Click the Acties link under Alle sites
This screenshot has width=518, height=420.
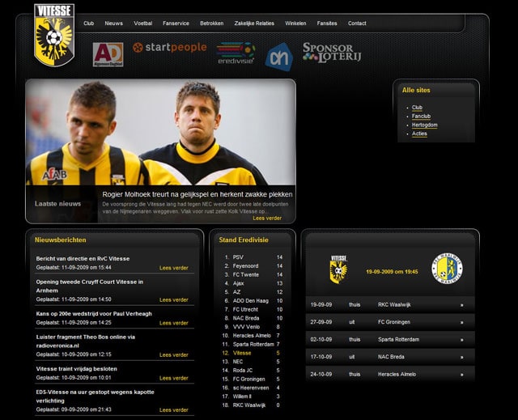point(419,134)
